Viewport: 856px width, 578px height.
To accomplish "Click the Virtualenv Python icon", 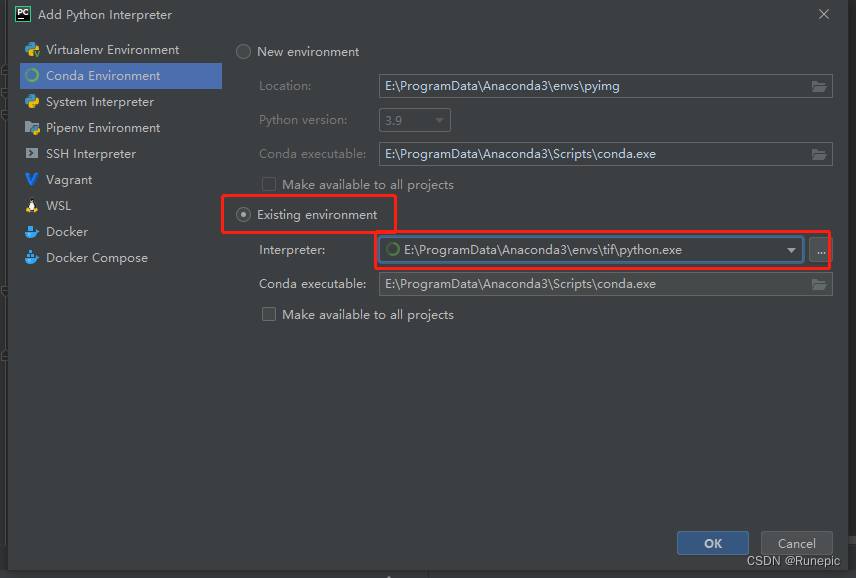I will pyautogui.click(x=32, y=50).
